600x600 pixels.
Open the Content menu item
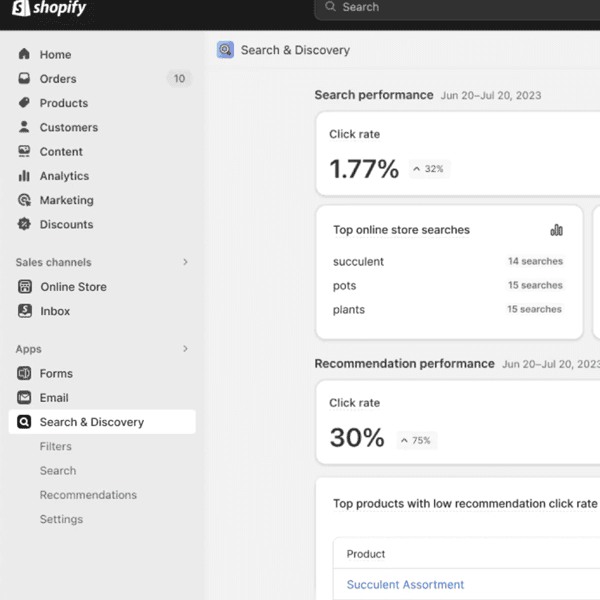click(x=61, y=152)
